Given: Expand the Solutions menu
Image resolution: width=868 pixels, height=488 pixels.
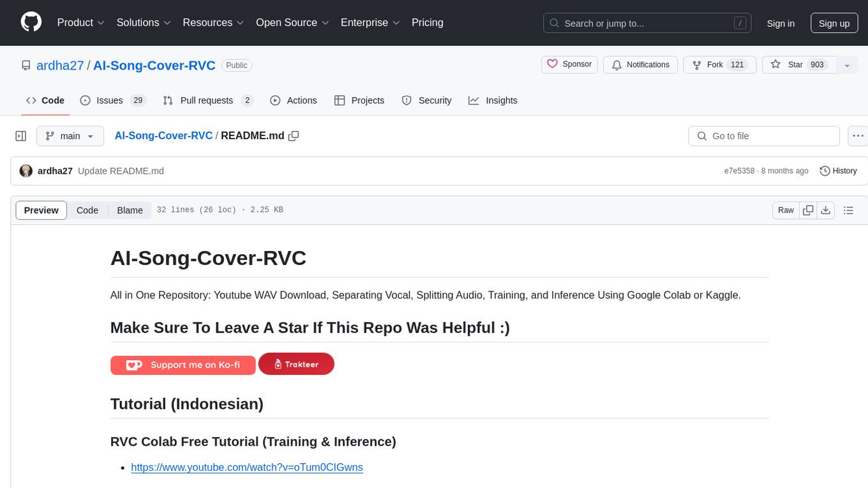Looking at the screenshot, I should 144,22.
